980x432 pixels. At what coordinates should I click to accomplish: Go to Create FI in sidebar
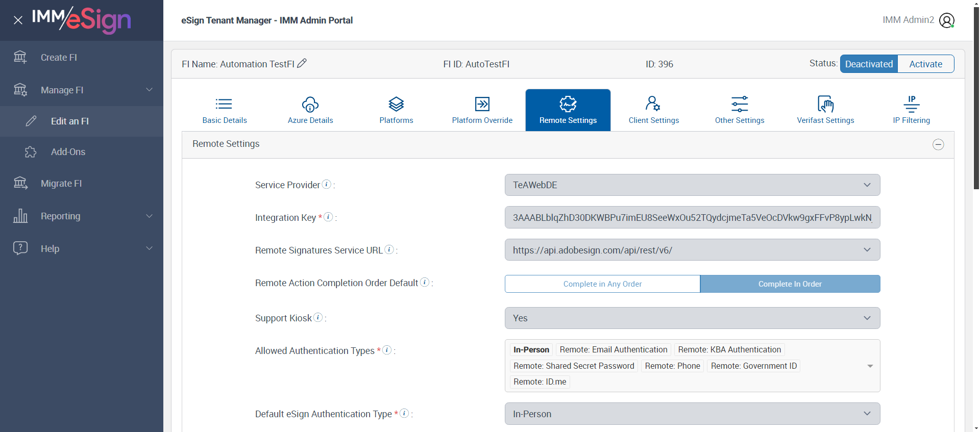coord(59,58)
